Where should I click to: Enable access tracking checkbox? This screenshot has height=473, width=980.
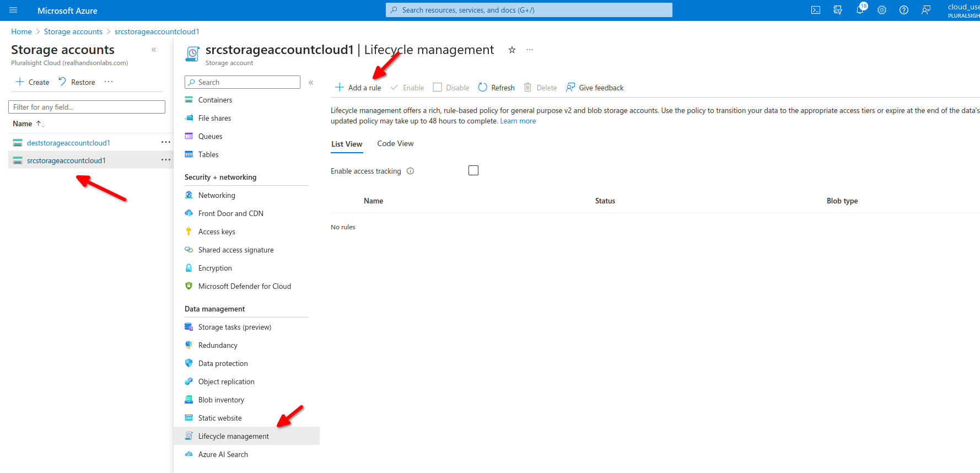tap(473, 170)
